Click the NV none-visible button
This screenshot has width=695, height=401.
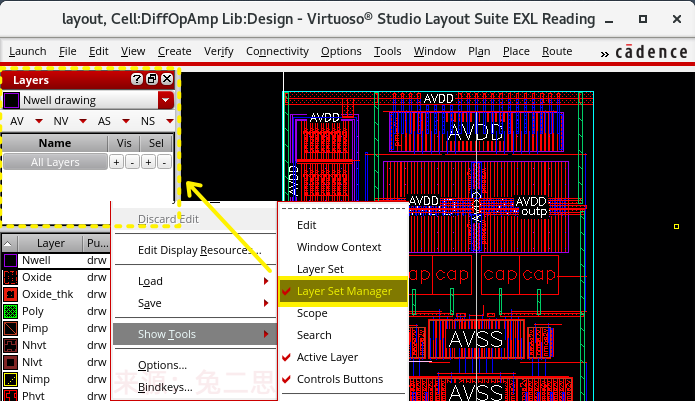(x=61, y=121)
